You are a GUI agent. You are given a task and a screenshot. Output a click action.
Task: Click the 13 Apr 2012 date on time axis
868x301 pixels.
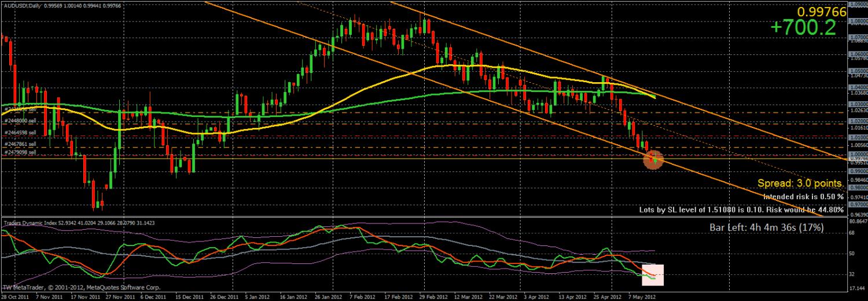[x=572, y=296]
